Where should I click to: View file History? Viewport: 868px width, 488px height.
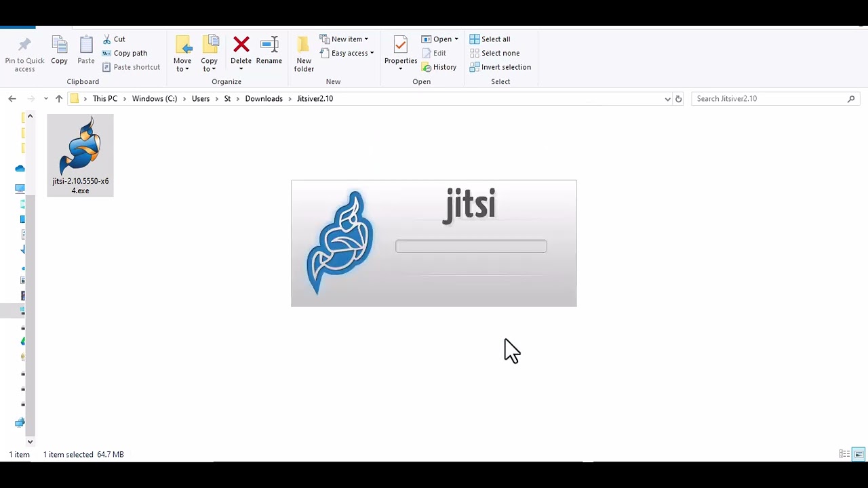[x=439, y=67]
